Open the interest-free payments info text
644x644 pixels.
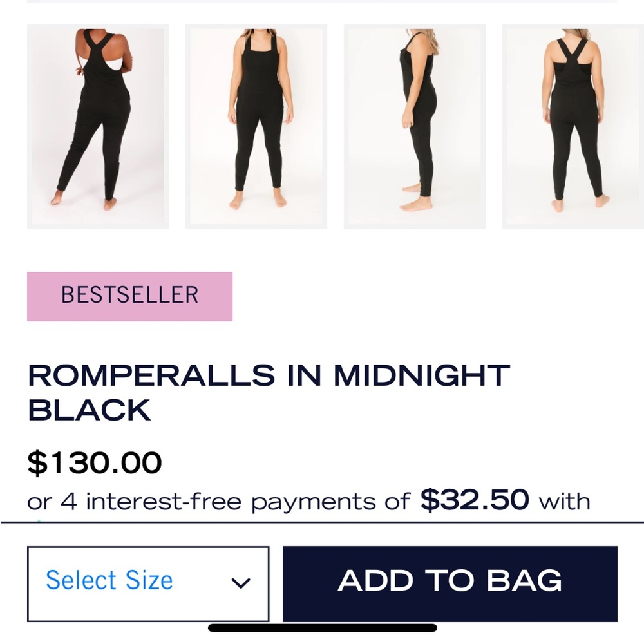[309, 500]
